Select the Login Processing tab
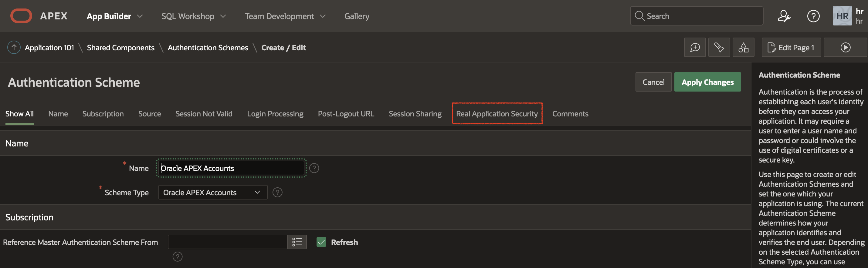Viewport: 868px width, 268px height. pos(275,114)
